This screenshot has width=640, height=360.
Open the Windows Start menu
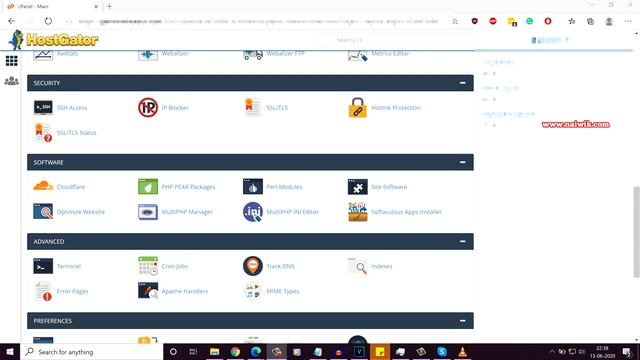(x=10, y=351)
